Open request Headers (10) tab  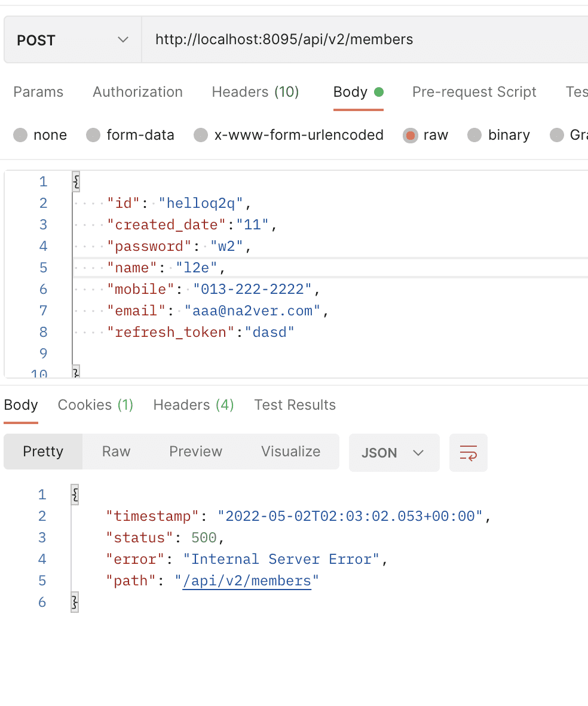click(255, 92)
